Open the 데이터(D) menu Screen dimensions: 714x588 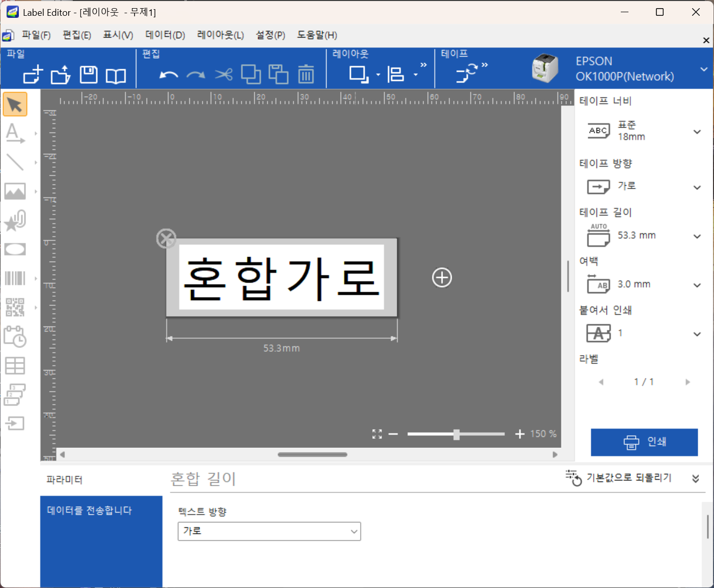(165, 35)
